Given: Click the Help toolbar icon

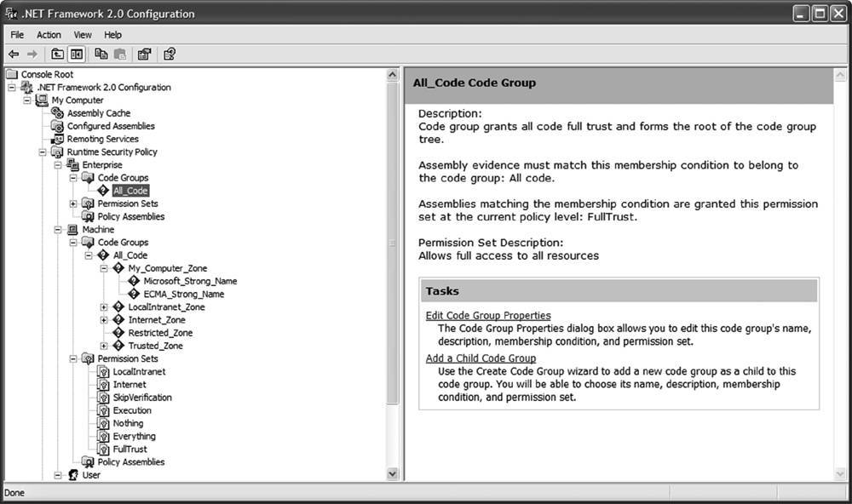Looking at the screenshot, I should [170, 54].
